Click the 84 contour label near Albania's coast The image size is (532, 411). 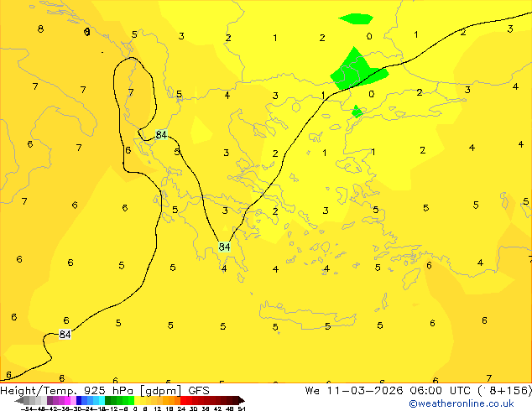(x=161, y=135)
